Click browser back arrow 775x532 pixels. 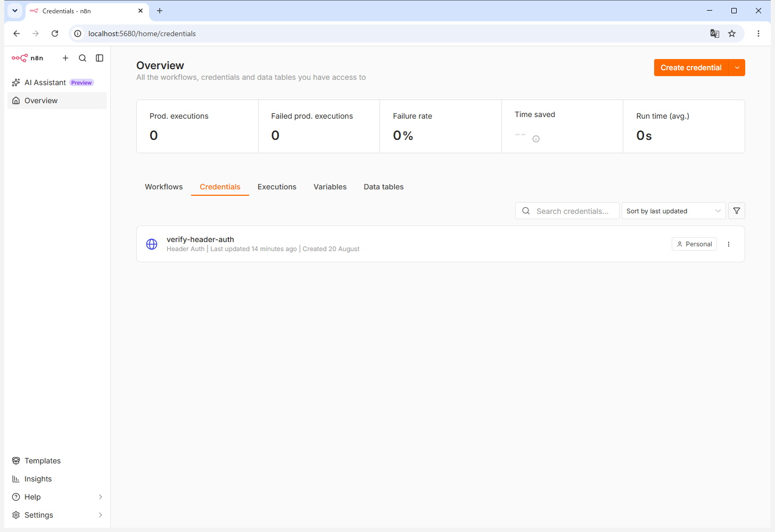click(x=17, y=34)
